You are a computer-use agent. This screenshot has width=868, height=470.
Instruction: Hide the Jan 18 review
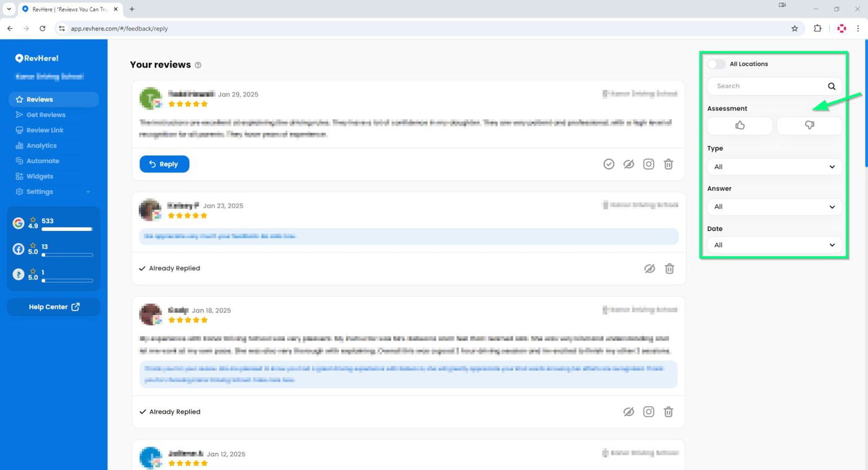pos(629,412)
